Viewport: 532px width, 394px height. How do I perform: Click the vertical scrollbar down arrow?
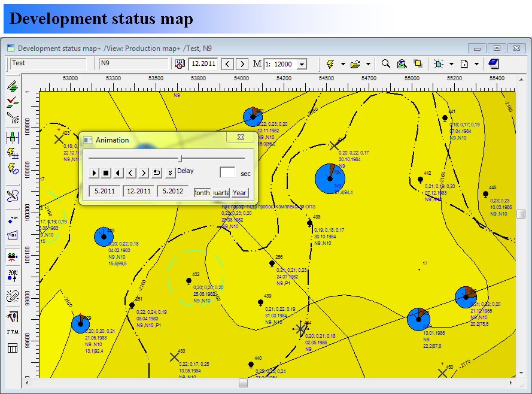(521, 372)
